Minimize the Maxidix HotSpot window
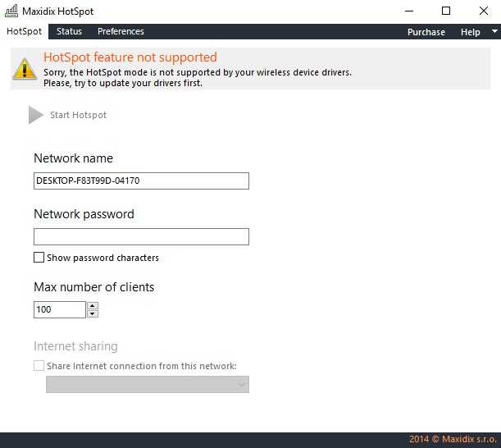 [x=409, y=11]
